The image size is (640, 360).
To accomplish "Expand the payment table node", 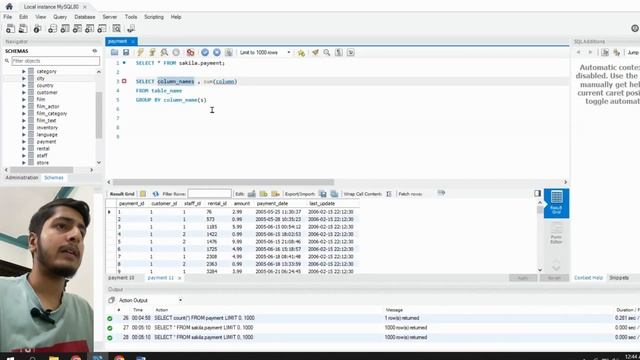I will pyautogui.click(x=24, y=141).
